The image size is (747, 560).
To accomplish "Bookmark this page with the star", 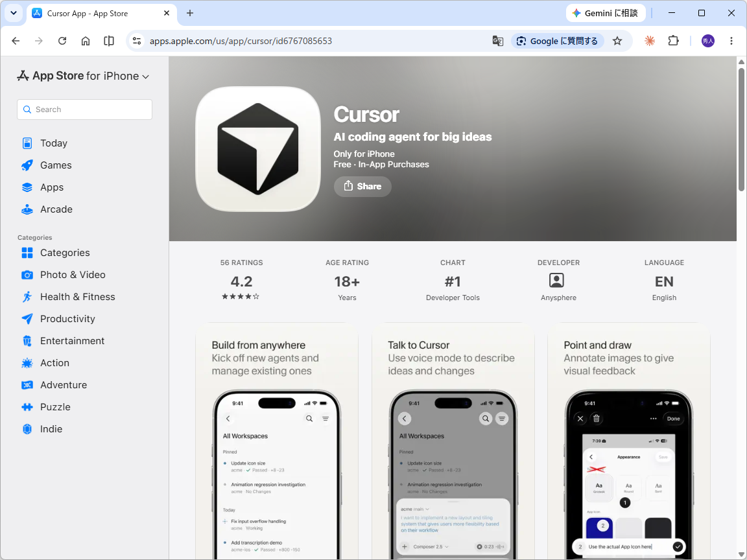I will point(617,41).
